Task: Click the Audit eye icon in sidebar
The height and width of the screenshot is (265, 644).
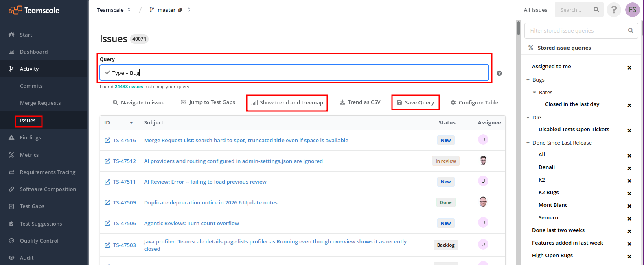Action: [11, 258]
